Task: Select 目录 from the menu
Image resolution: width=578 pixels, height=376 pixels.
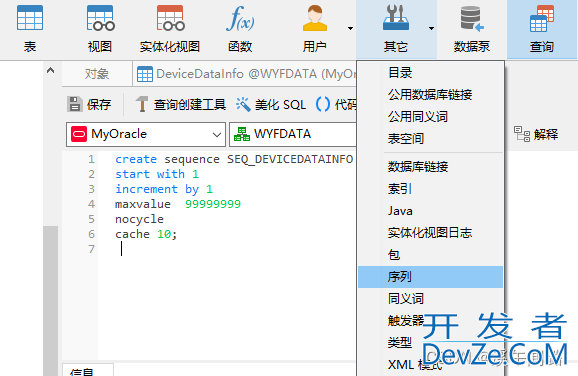Action: (x=431, y=73)
